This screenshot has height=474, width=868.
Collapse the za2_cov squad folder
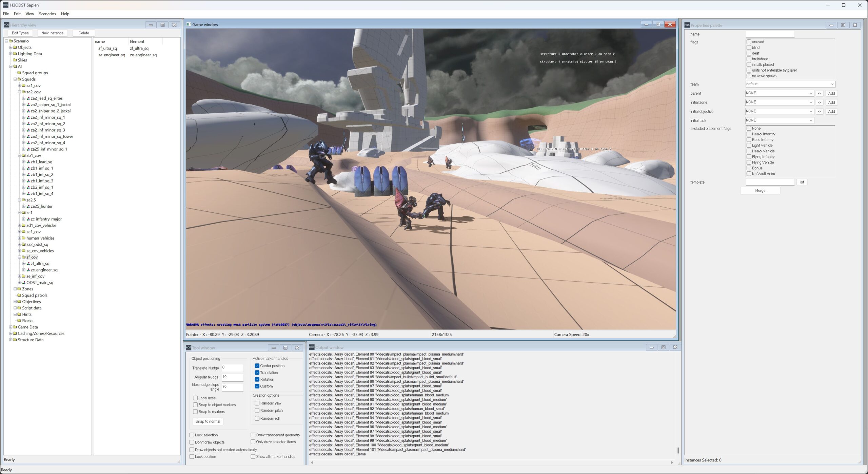19,92
